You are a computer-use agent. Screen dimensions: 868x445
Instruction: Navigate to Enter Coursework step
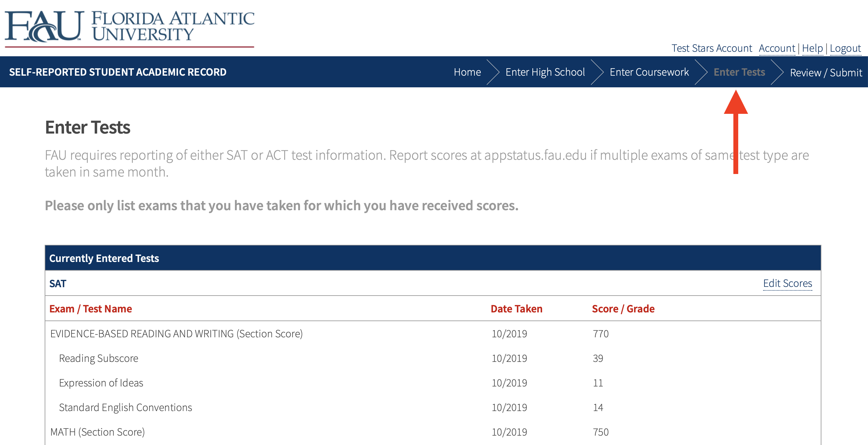[649, 72]
